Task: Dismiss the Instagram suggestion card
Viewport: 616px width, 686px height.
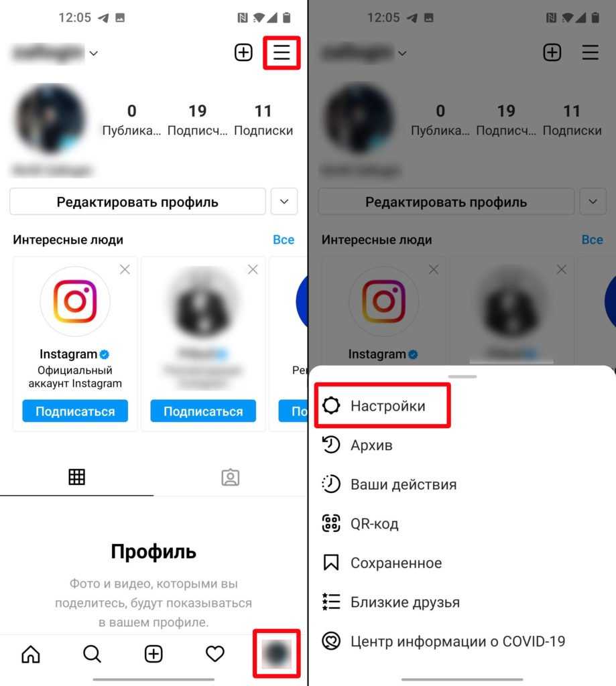Action: coord(125,269)
